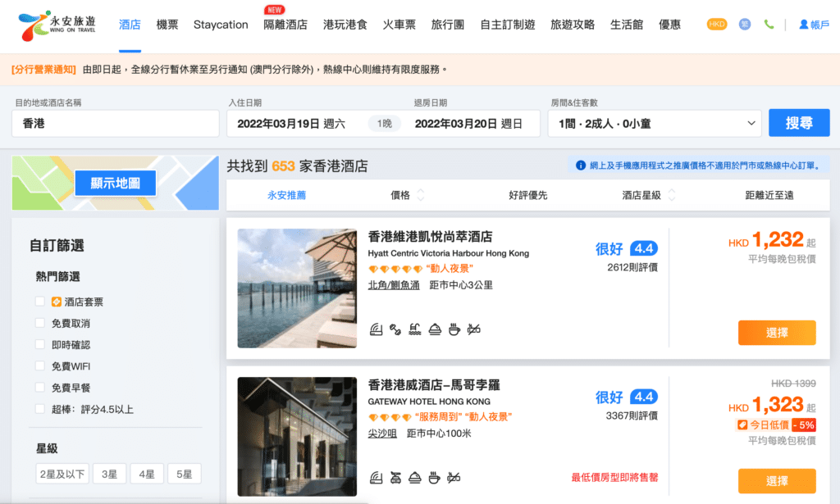Toggle the 3星 star filter

(x=109, y=474)
